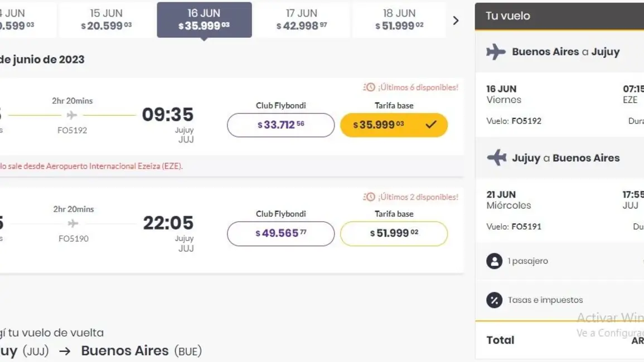Open the currently selected 16 JUN date tab
This screenshot has width=644, height=362.
204,19
